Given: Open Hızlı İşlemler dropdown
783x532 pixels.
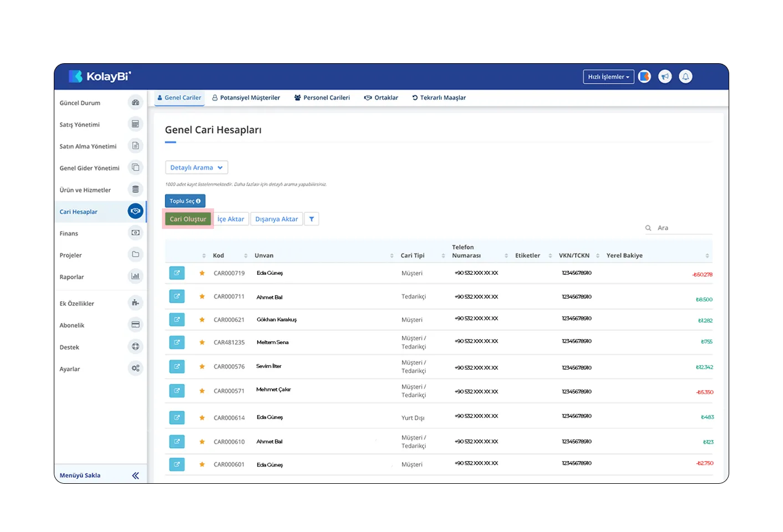Looking at the screenshot, I should pyautogui.click(x=608, y=76).
